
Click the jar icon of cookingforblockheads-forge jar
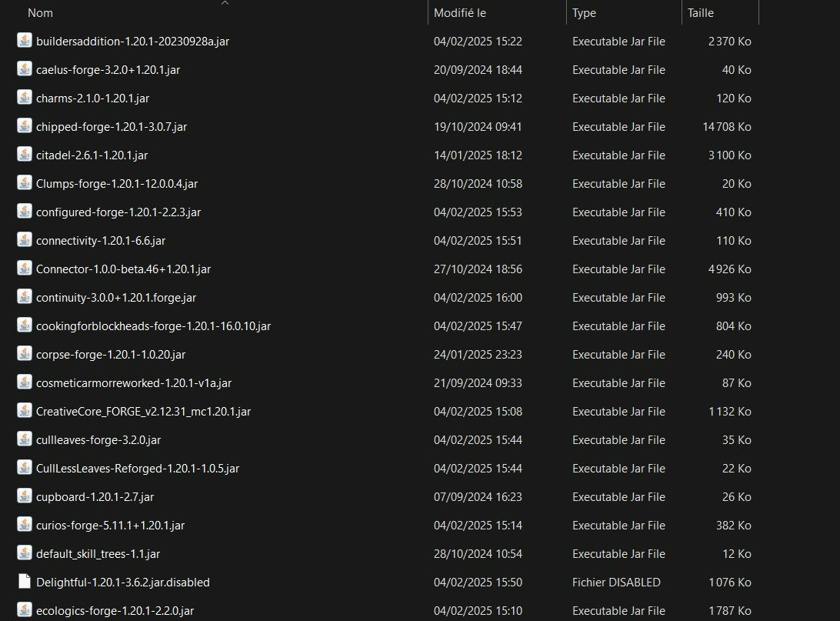[x=24, y=326]
